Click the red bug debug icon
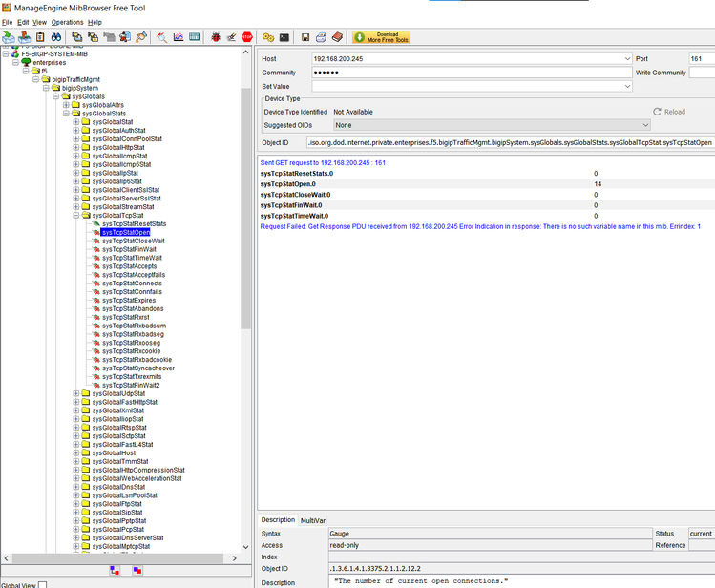The width and height of the screenshot is (715, 588). 216,37
